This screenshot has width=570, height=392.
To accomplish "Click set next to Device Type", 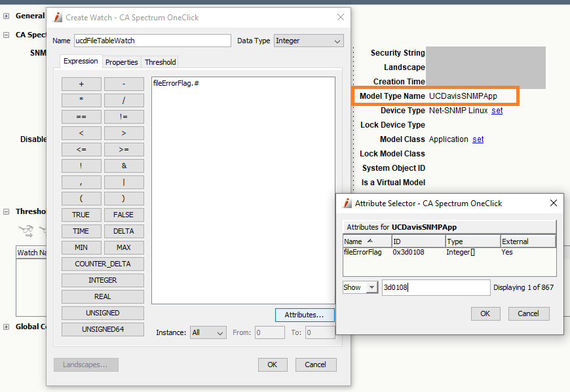I will [497, 111].
